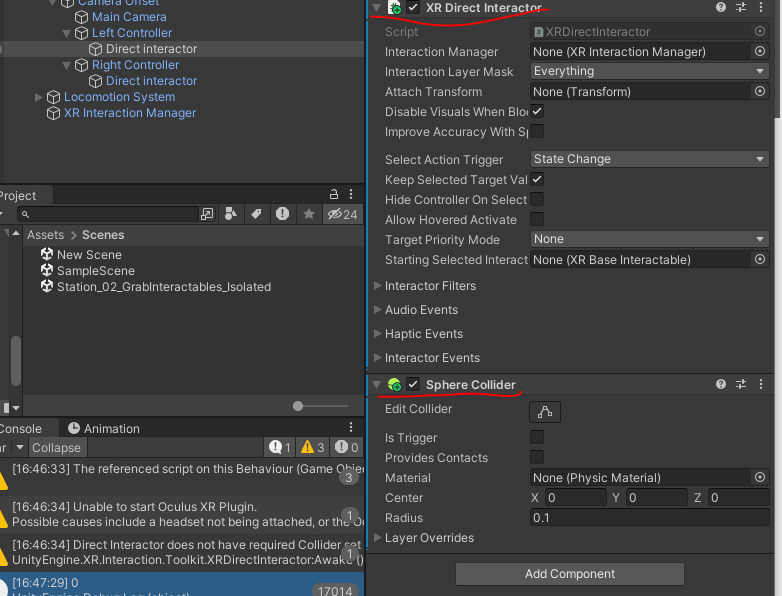Toggle favorites star in Project panel
This screenshot has height=596, width=782.
click(309, 214)
